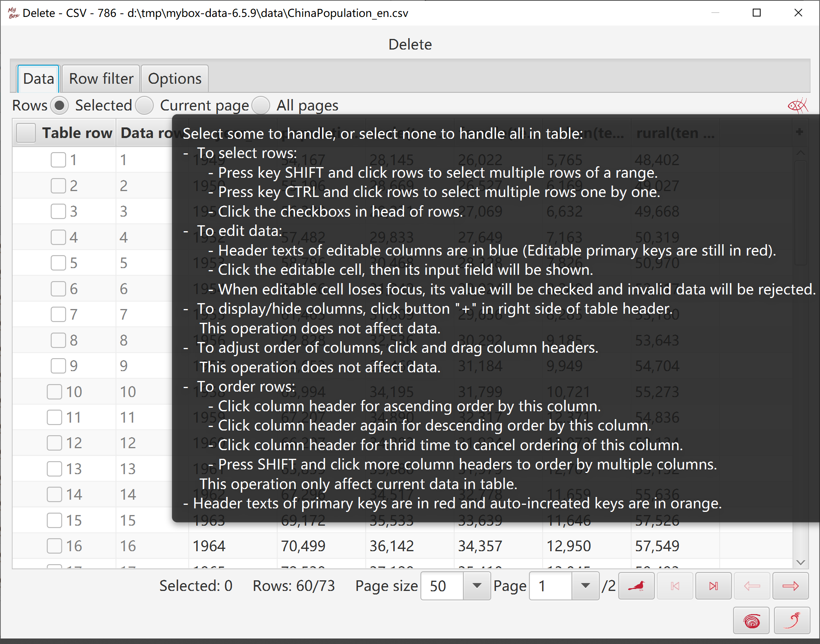Maximize the Delete window

tap(756, 13)
